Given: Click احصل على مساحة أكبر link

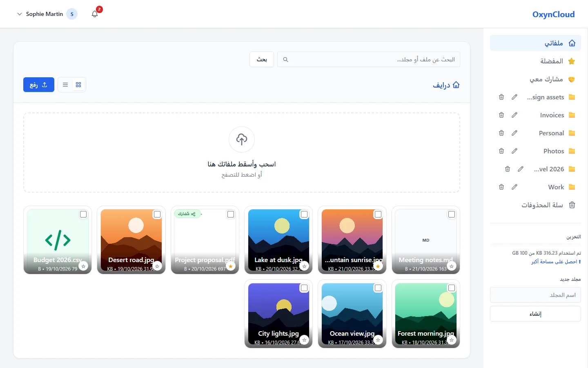Looking at the screenshot, I should coord(556,262).
